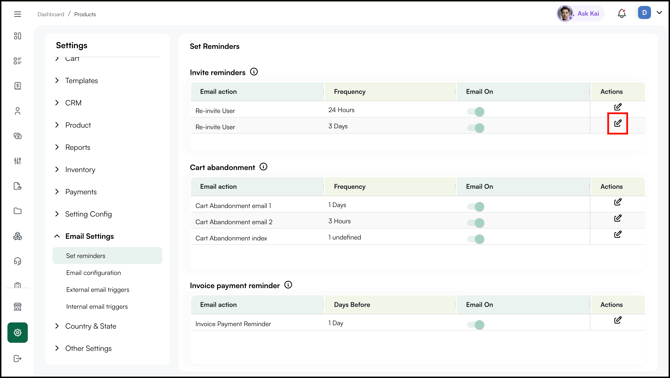Expand the Reports settings section
670x378 pixels.
coord(73,147)
